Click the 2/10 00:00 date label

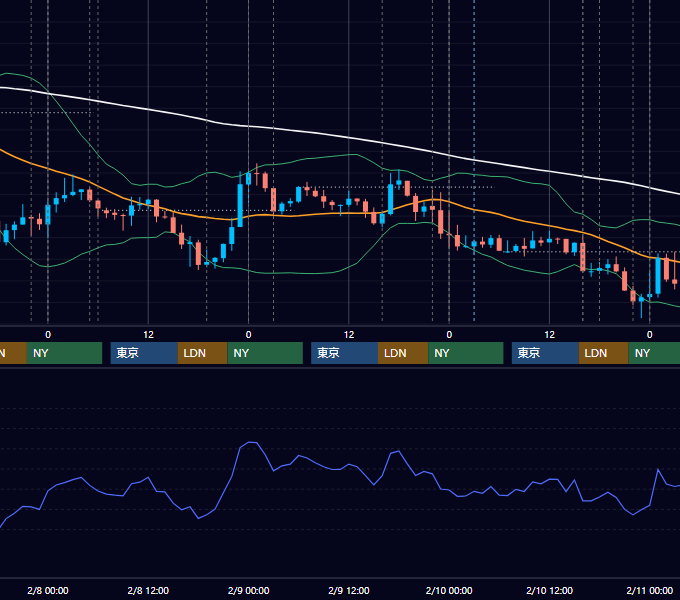(449, 590)
